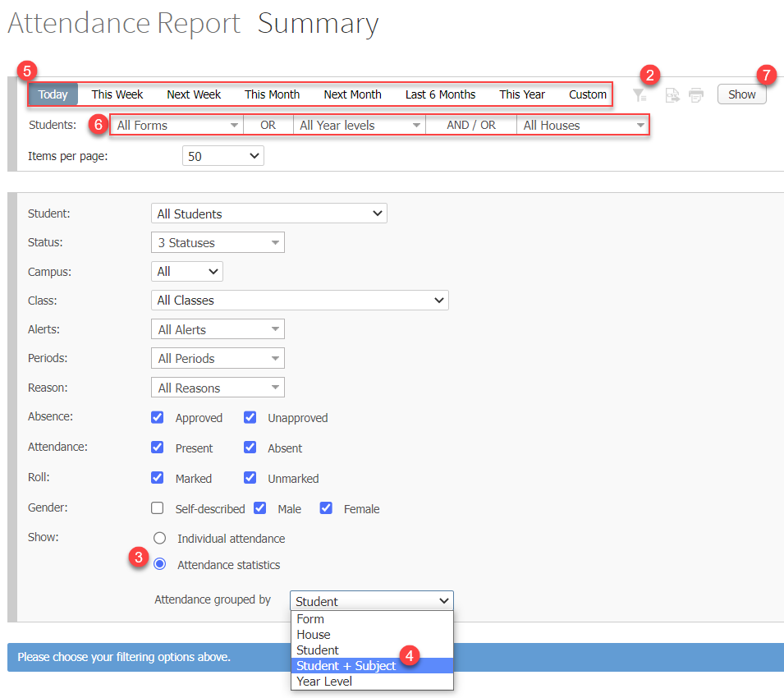Open the All Periods dropdown
The height and width of the screenshot is (698, 784).
(217, 358)
